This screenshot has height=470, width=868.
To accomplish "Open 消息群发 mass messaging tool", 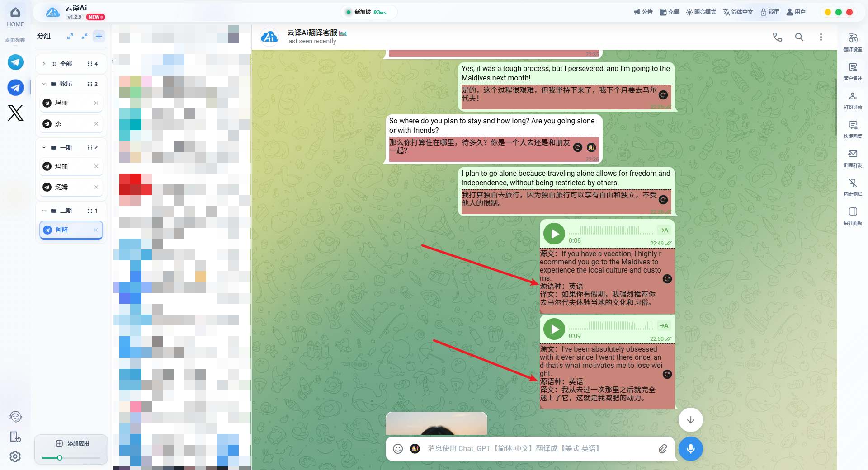I will pyautogui.click(x=853, y=158).
